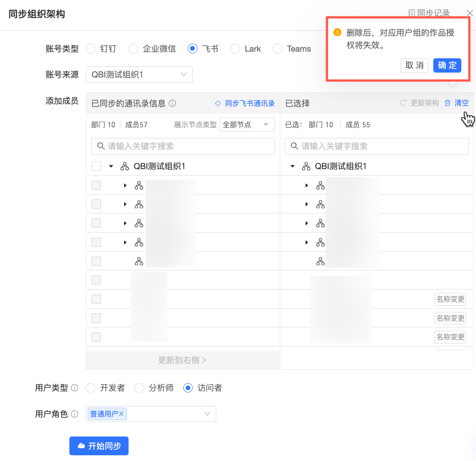
Task: Select the Teams account type
Action: pos(277,49)
